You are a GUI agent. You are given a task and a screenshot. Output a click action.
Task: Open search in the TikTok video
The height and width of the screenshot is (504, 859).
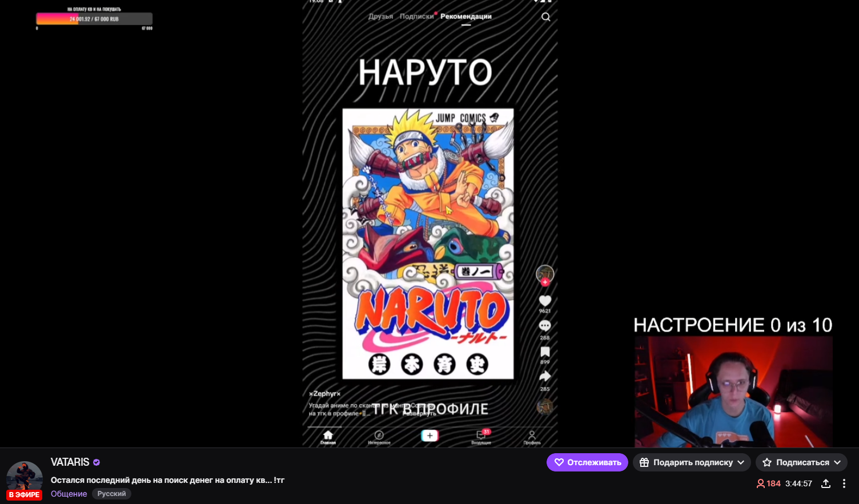(x=546, y=17)
